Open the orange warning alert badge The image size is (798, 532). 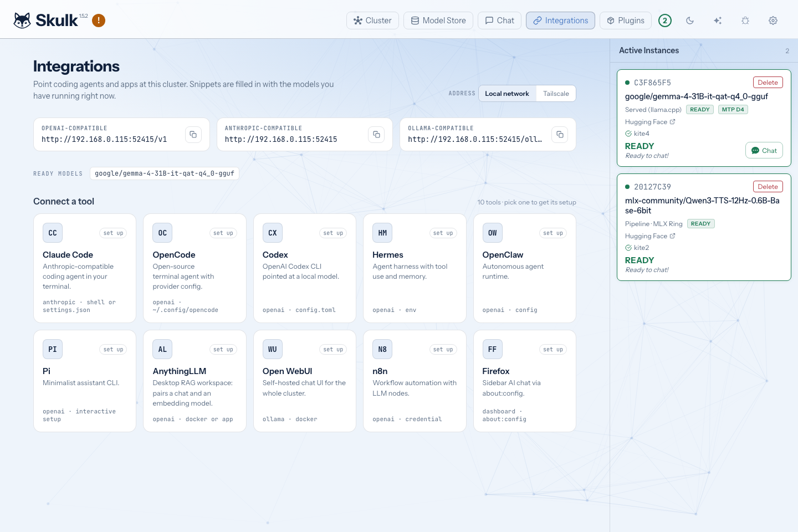click(99, 21)
